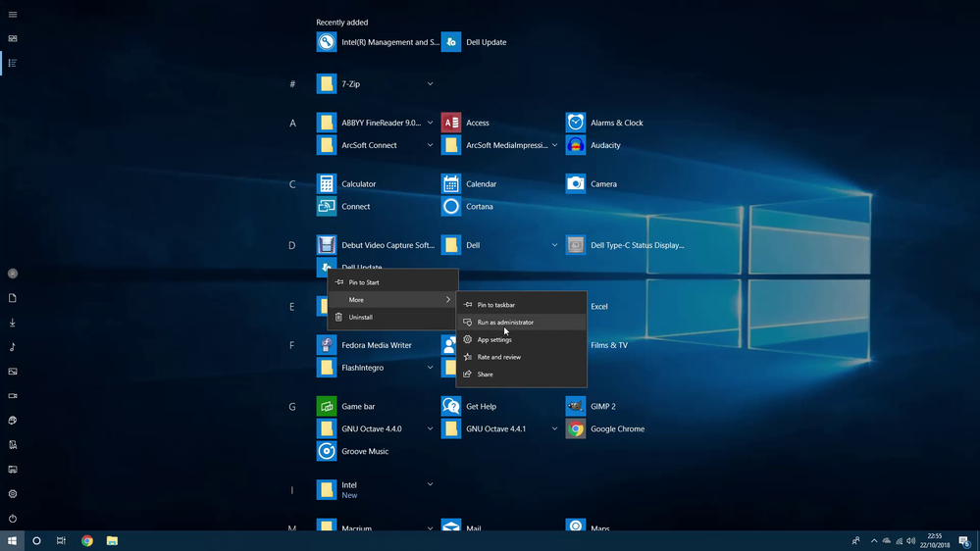Open Task View on the taskbar
The width and height of the screenshot is (980, 551).
(x=61, y=541)
